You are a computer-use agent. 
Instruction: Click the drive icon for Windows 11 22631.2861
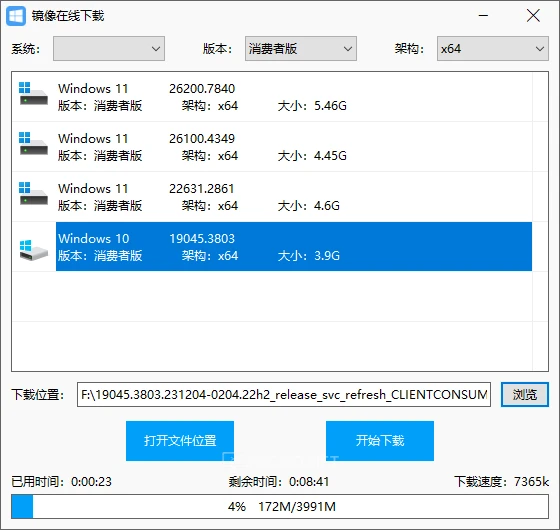(x=33, y=193)
